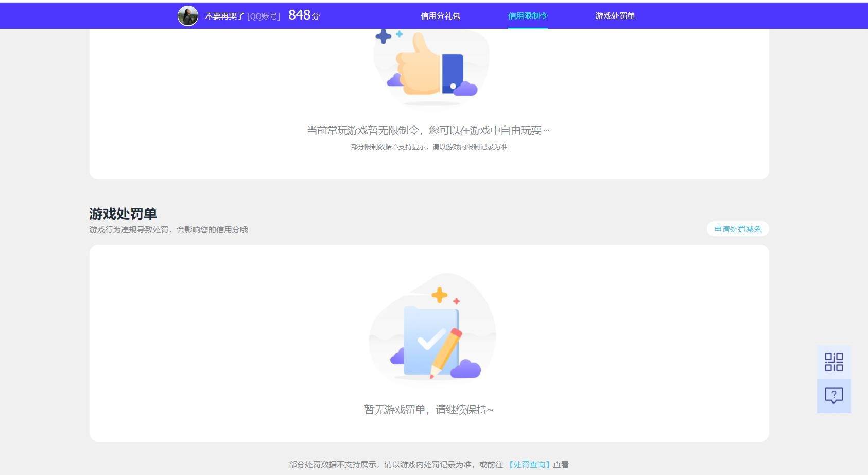868x475 pixels.
Task: Click the 申请处罚减免 button
Action: pyautogui.click(x=738, y=229)
